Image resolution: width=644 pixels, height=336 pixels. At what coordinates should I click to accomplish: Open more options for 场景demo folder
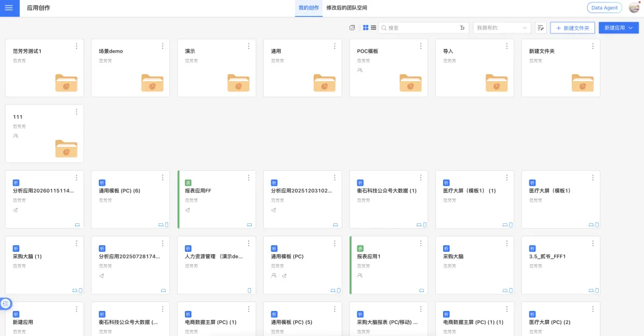tap(163, 46)
